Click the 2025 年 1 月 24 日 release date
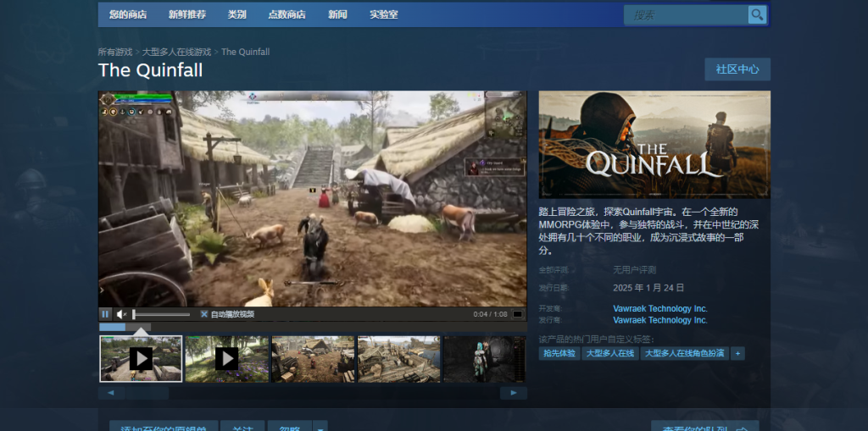Viewport: 868px width, 431px height. coord(648,288)
